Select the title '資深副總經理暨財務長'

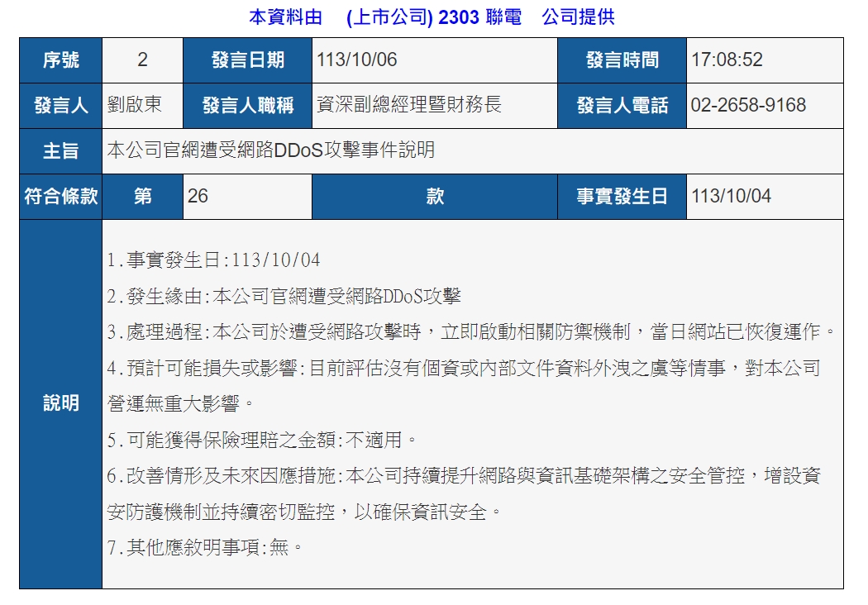point(409,105)
